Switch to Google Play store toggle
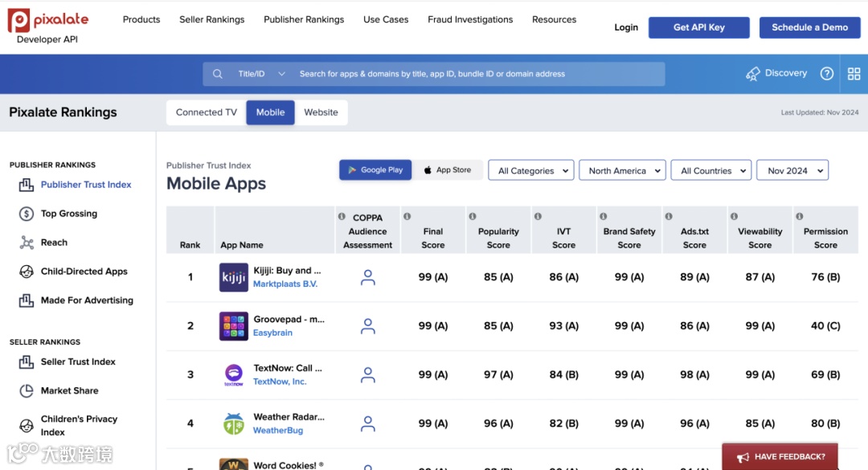The height and width of the screenshot is (470, 868). coord(375,170)
